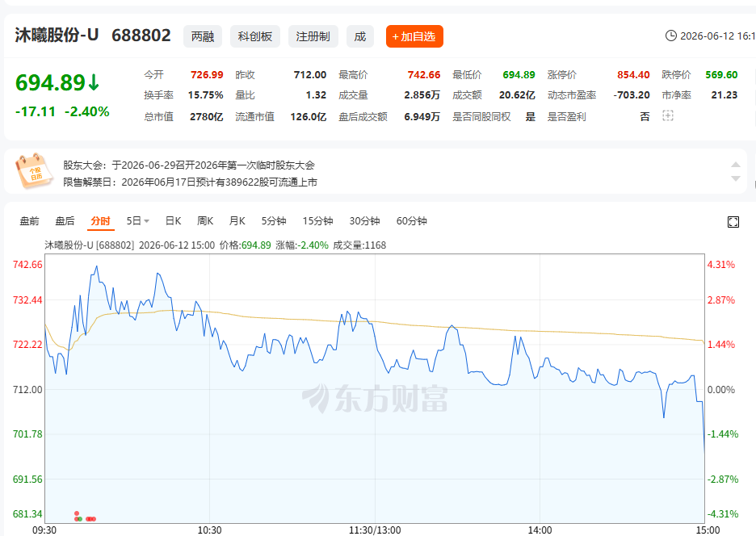This screenshot has width=756, height=536.
Task: Open the 周K chart tab
Action: tap(205, 220)
